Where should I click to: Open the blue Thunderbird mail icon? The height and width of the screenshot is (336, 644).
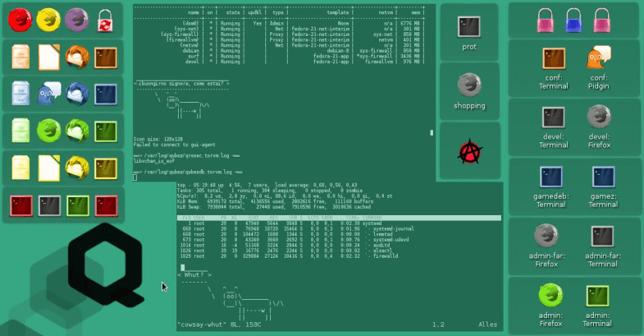tap(77, 94)
